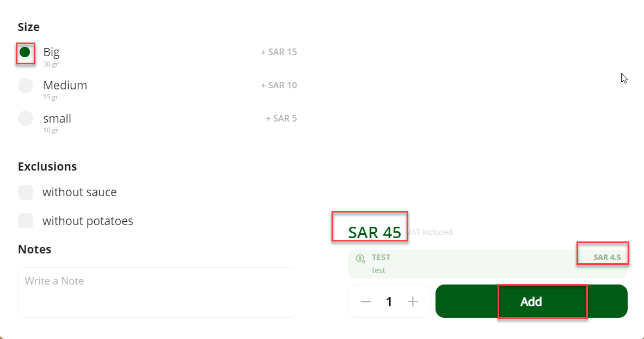Viewport: 644px width, 339px height.
Task: Click the small size label text
Action: [x=57, y=118]
